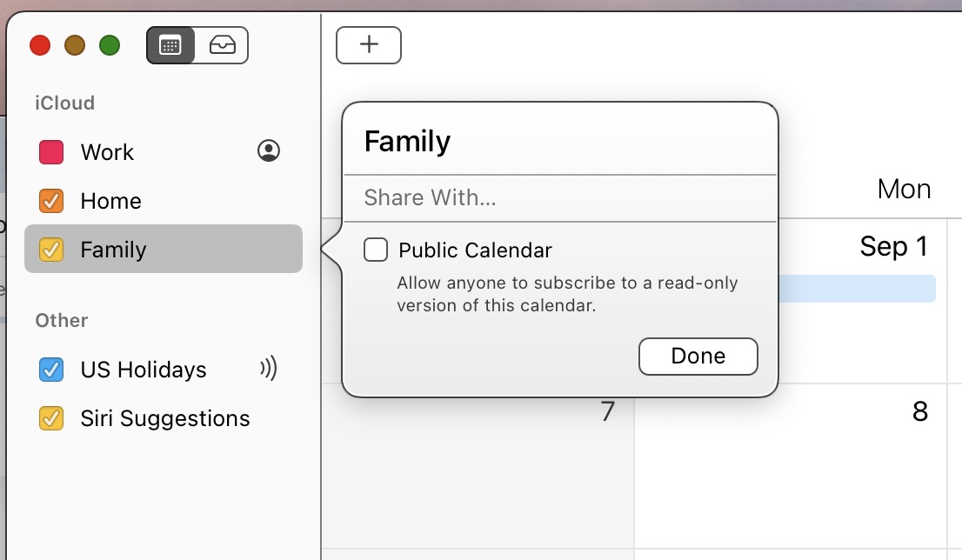Toggle the US Holidays calendar checkbox
Viewport: 962px width, 560px height.
[51, 370]
